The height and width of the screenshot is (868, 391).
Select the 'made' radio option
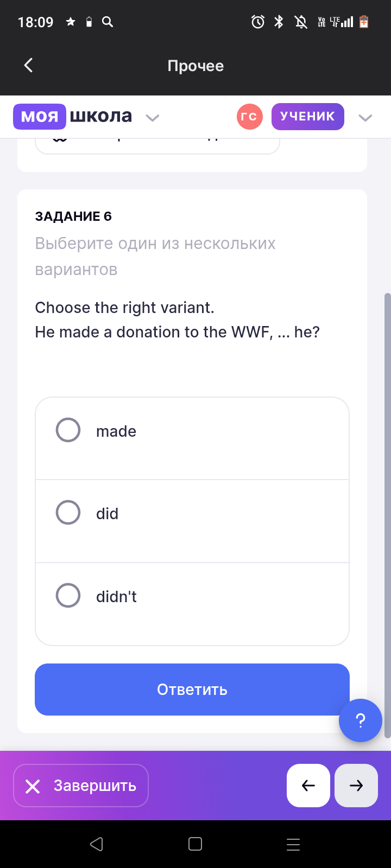68,430
